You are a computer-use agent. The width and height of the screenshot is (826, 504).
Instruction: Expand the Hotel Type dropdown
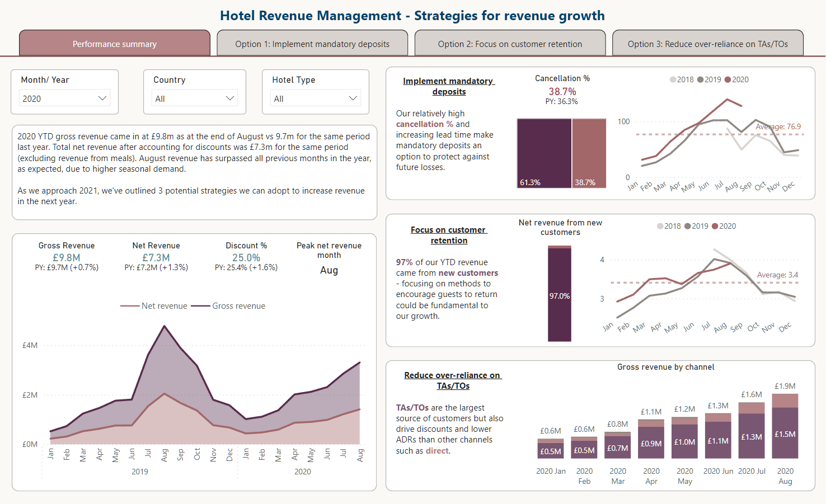click(x=316, y=98)
